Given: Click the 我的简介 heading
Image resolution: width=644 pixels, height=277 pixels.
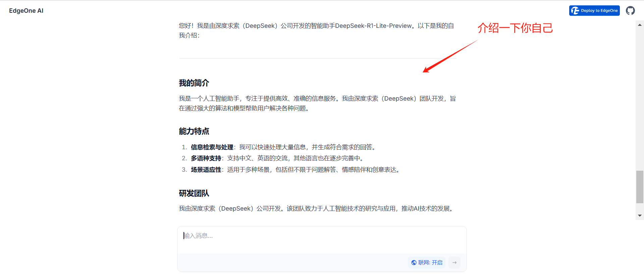Looking at the screenshot, I should coord(194,83).
